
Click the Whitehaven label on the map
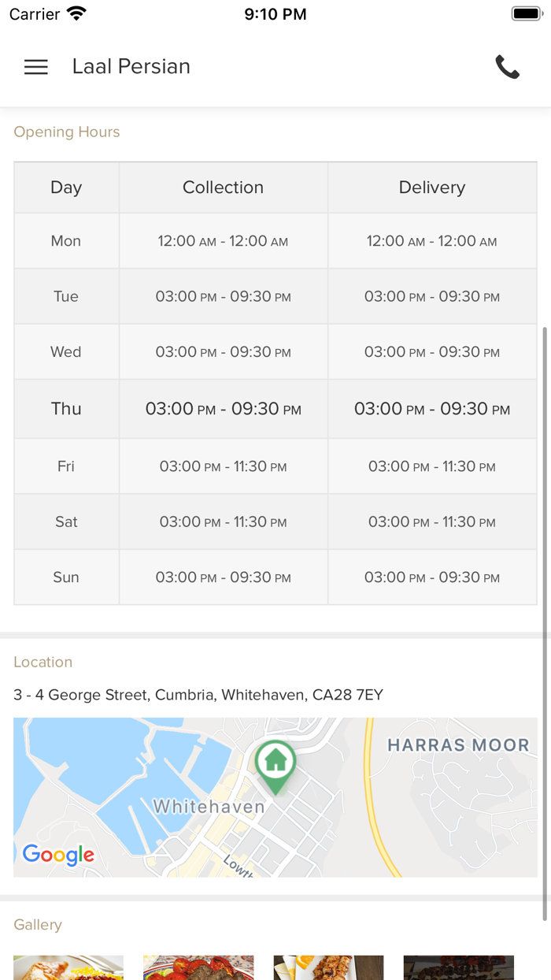209,807
